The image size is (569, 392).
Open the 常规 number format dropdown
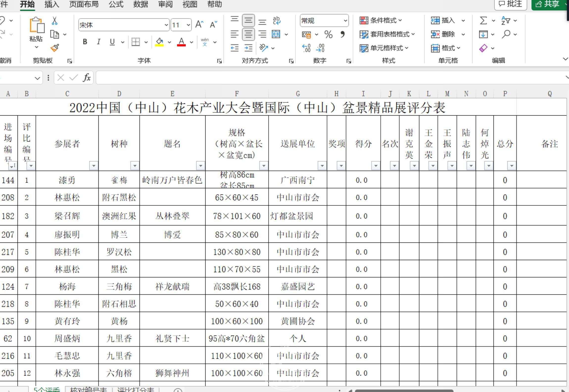coord(345,21)
